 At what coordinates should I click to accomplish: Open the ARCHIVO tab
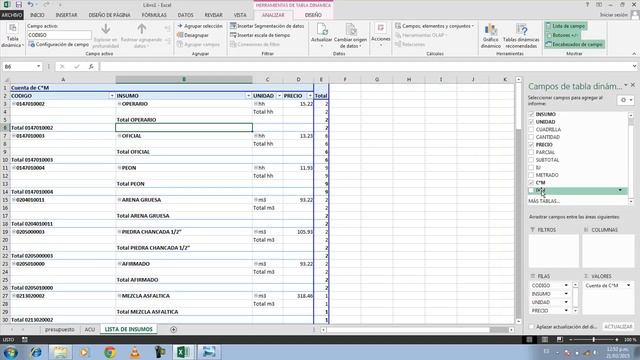click(x=12, y=15)
